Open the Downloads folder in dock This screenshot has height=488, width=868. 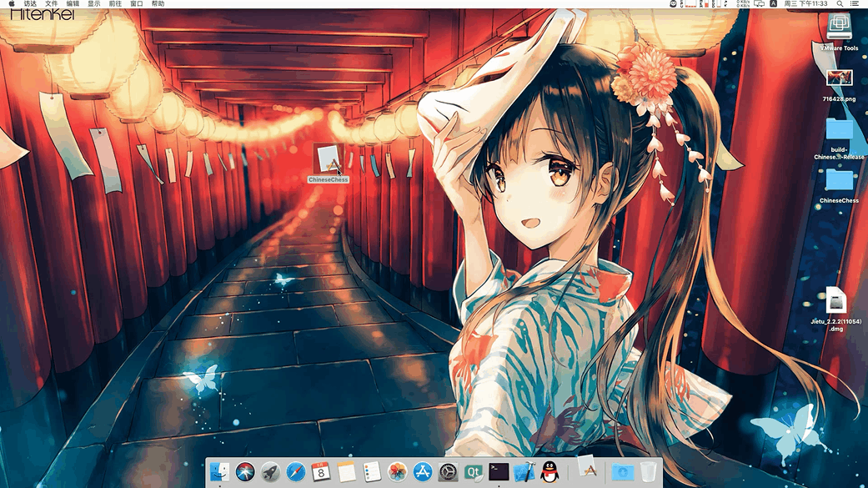[623, 472]
